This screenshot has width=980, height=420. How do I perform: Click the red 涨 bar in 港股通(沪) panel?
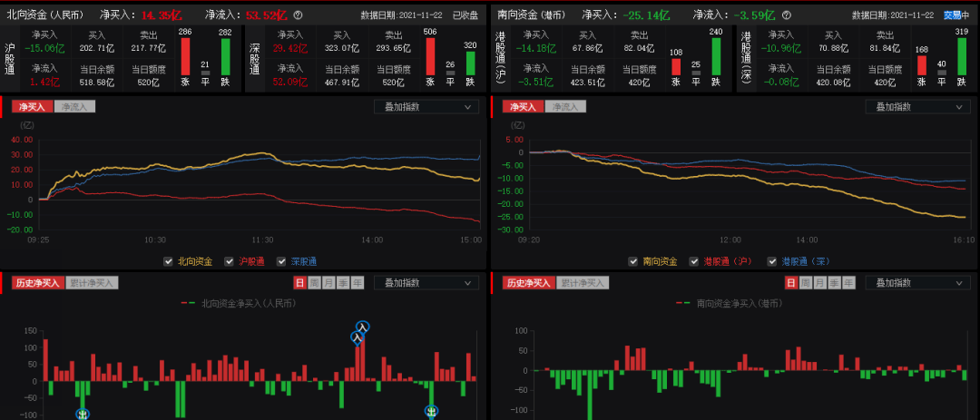(x=674, y=68)
